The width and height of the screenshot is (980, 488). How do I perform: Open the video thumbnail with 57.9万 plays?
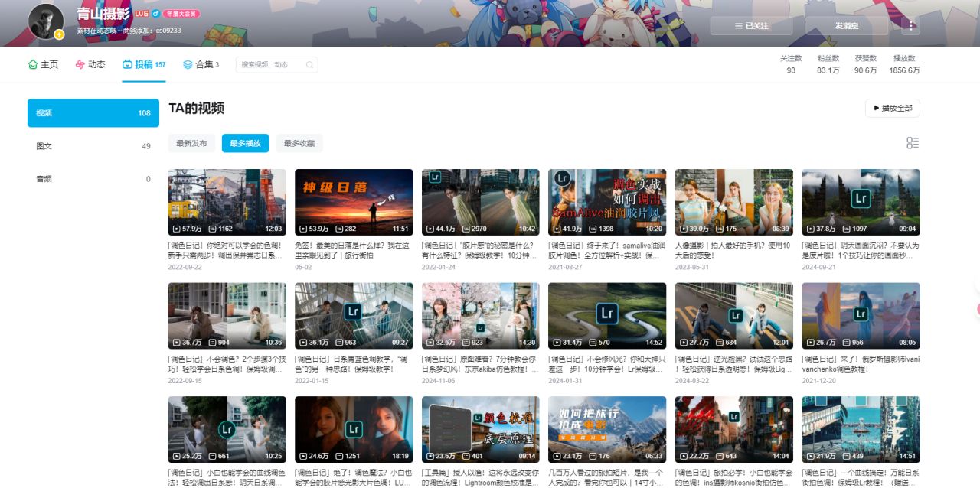click(227, 202)
